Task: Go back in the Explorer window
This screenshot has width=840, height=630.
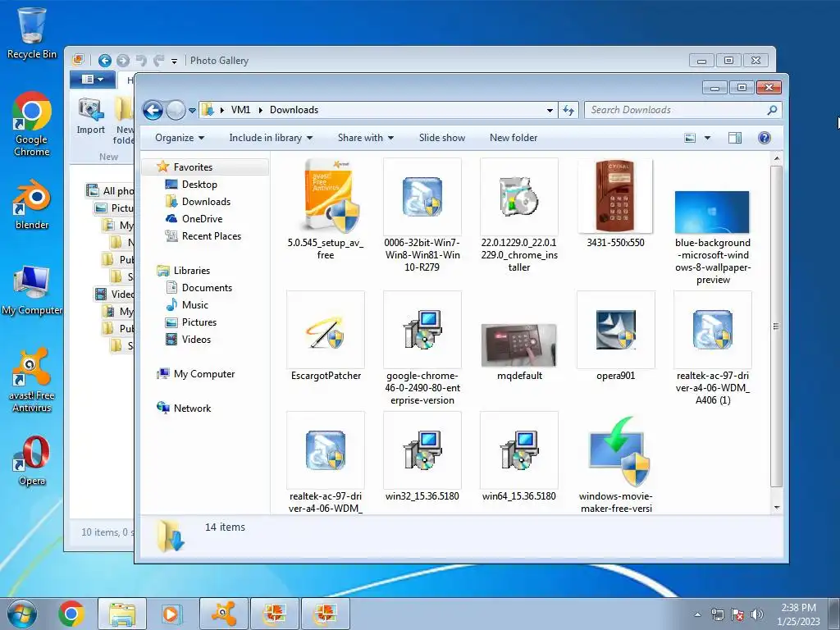Action: point(153,111)
